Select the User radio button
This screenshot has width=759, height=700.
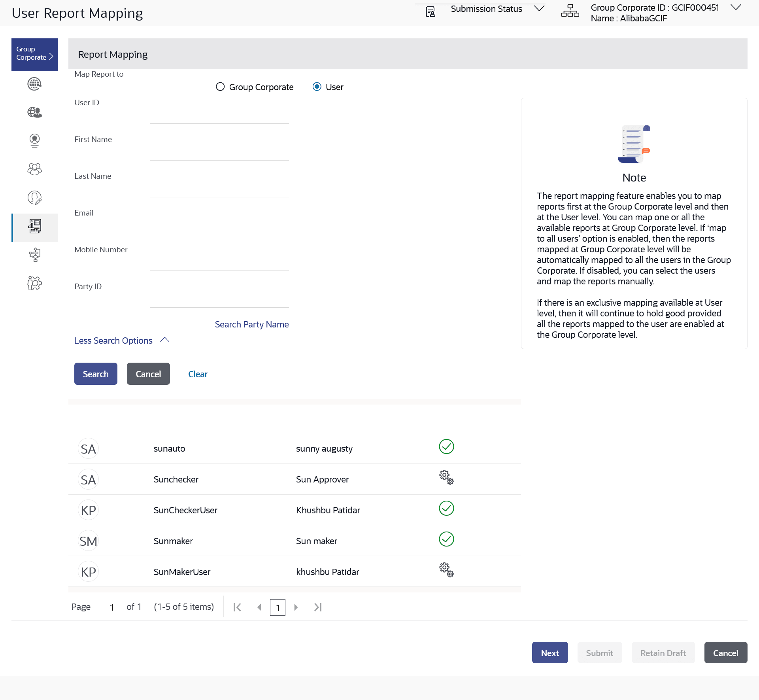[x=317, y=87]
